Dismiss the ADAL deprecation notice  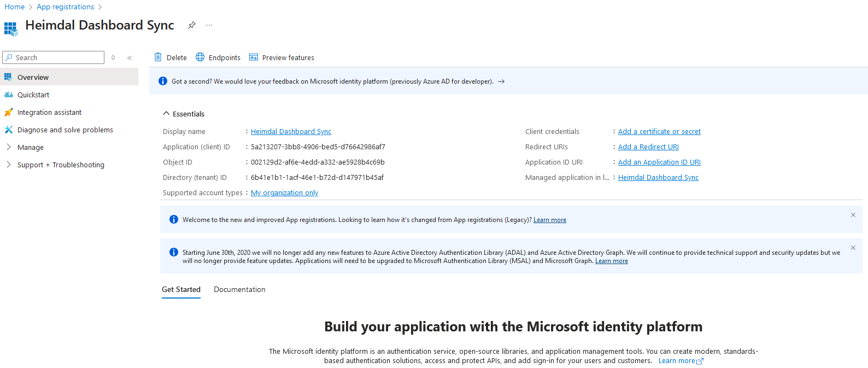pos(853,248)
